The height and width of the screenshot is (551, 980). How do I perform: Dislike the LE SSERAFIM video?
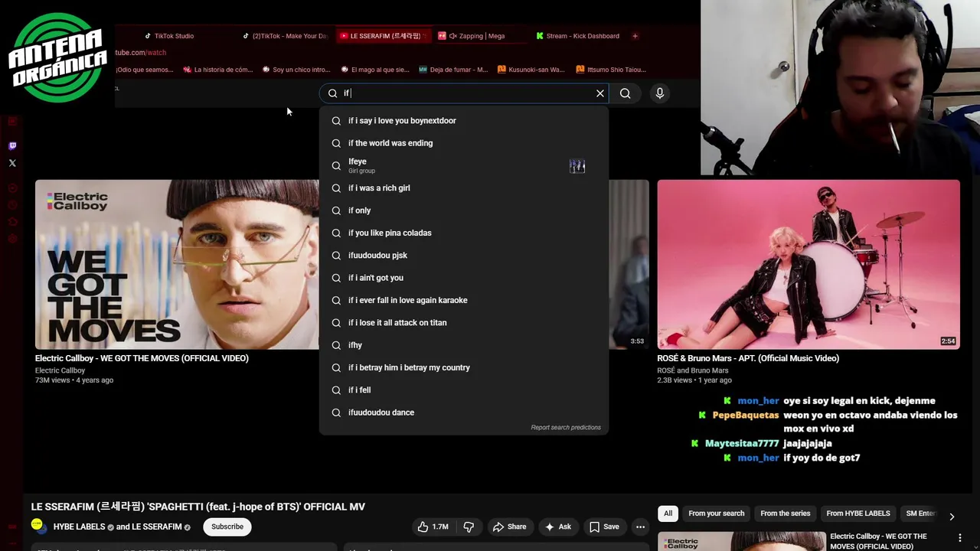[x=469, y=527]
